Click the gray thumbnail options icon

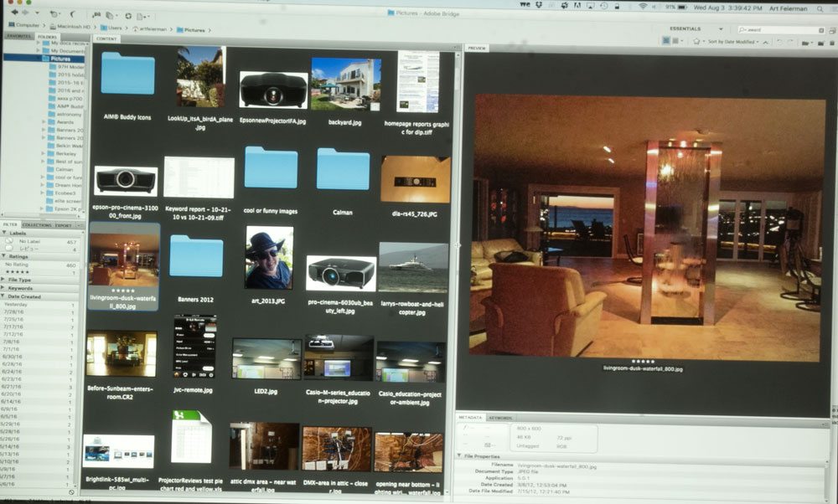[x=675, y=40]
